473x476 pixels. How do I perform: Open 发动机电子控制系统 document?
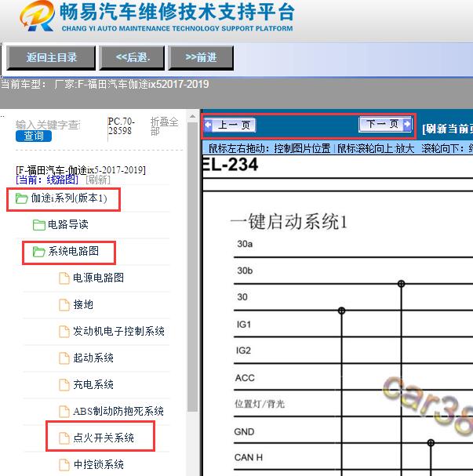tap(118, 331)
